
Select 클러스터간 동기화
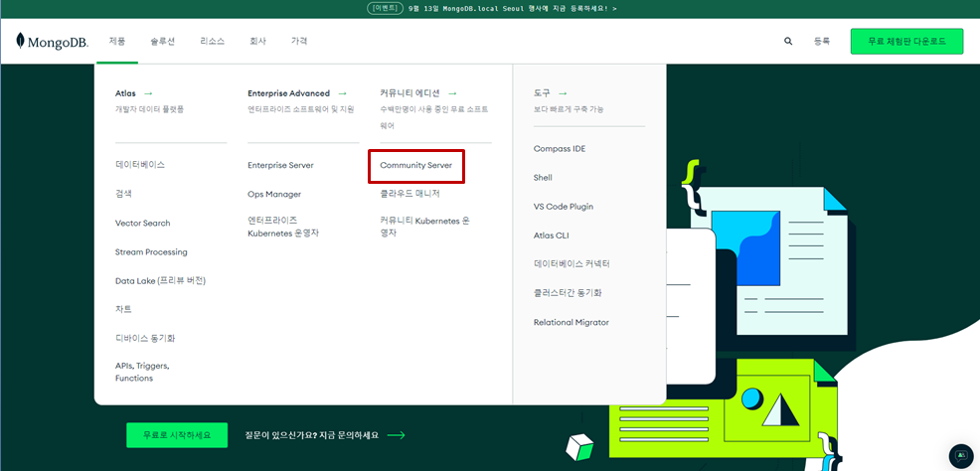tap(569, 292)
